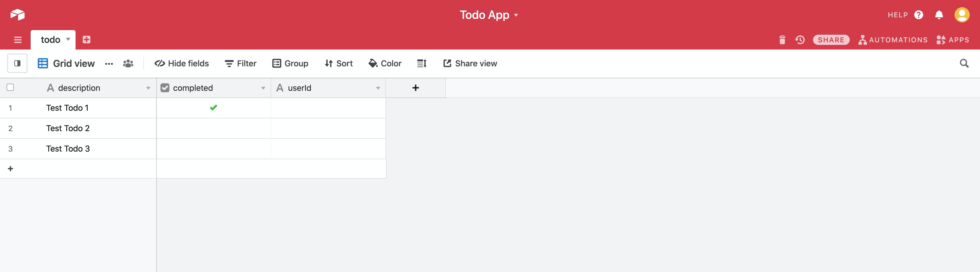
Task: Click the SHARE button
Action: (x=831, y=40)
